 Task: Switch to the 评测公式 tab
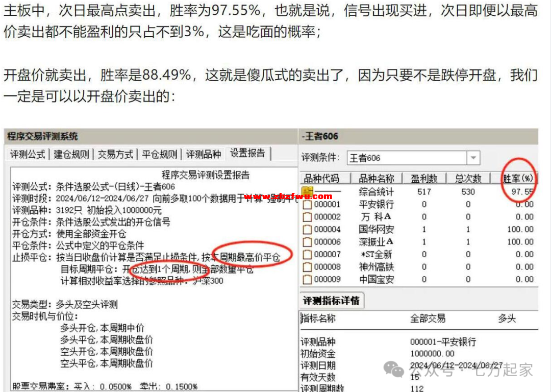(x=28, y=154)
